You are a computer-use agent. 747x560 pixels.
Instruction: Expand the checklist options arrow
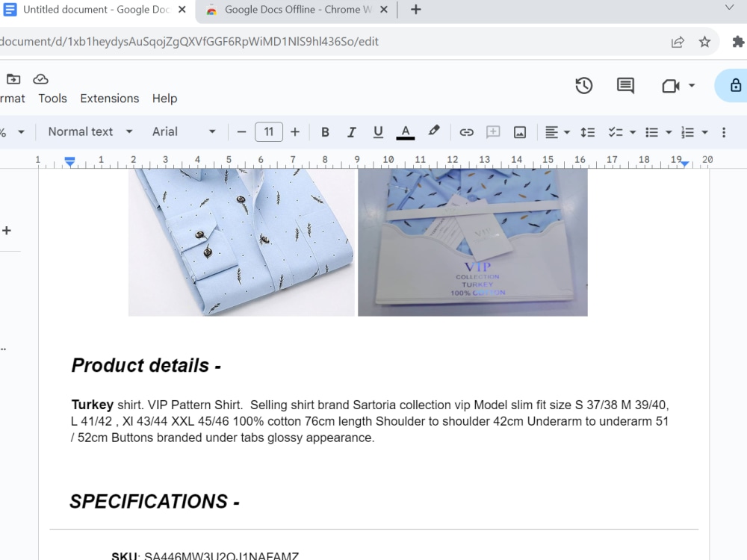pos(633,132)
